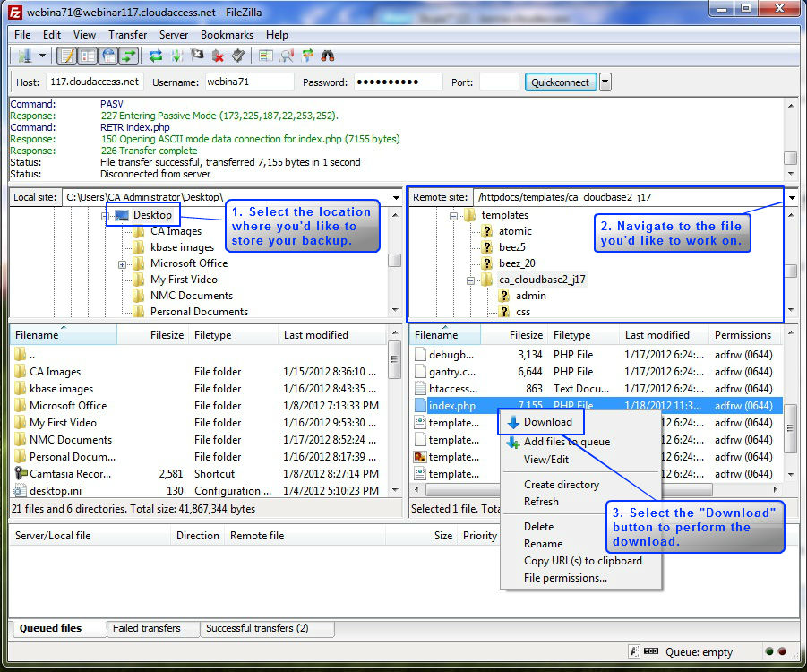Screen dimensions: 807x672
Task: Open the Bookmarks menu
Action: 227,35
